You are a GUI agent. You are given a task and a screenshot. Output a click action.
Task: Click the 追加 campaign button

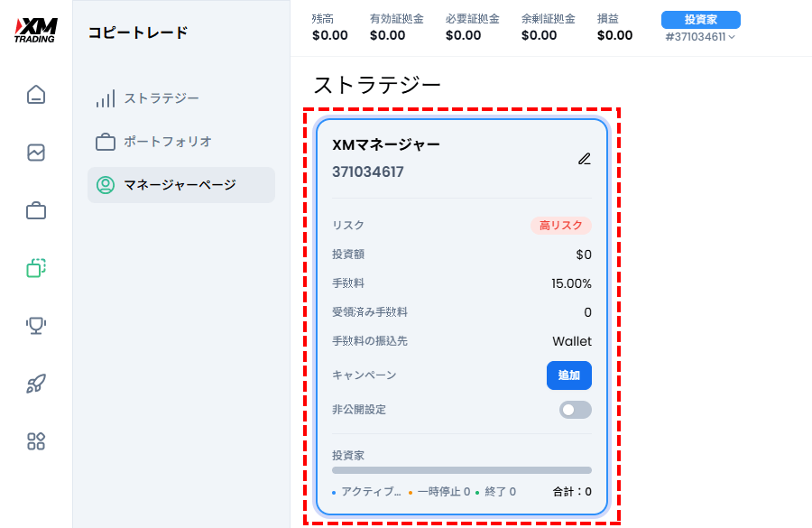click(x=569, y=375)
